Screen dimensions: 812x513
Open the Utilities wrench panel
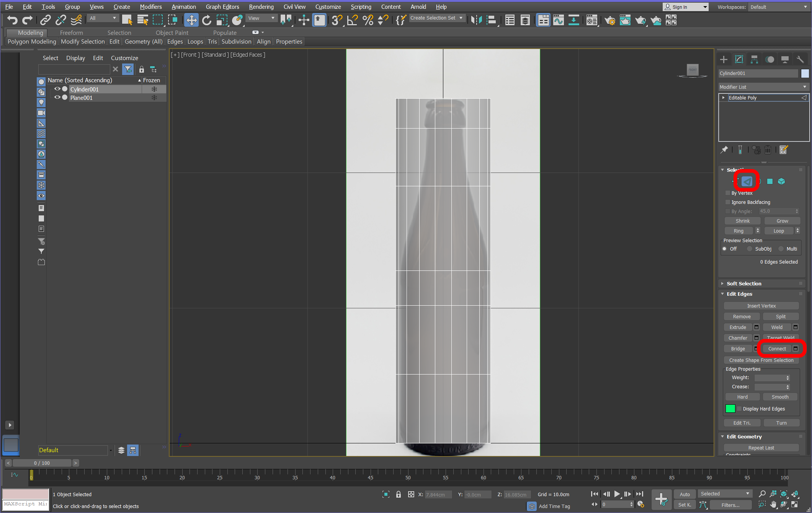point(800,59)
